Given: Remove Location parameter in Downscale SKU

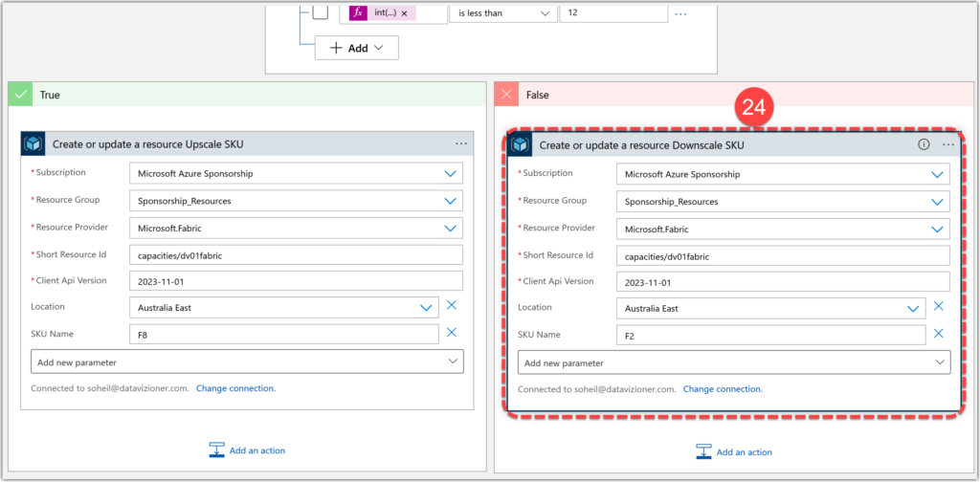Looking at the screenshot, I should 938,306.
